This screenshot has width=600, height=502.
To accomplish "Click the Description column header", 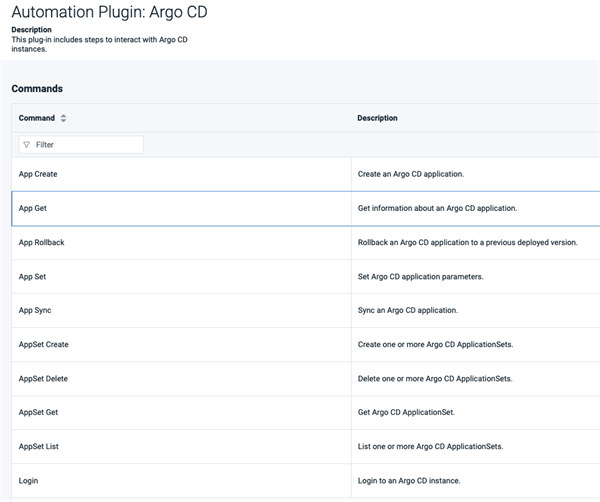I will 377,118.
